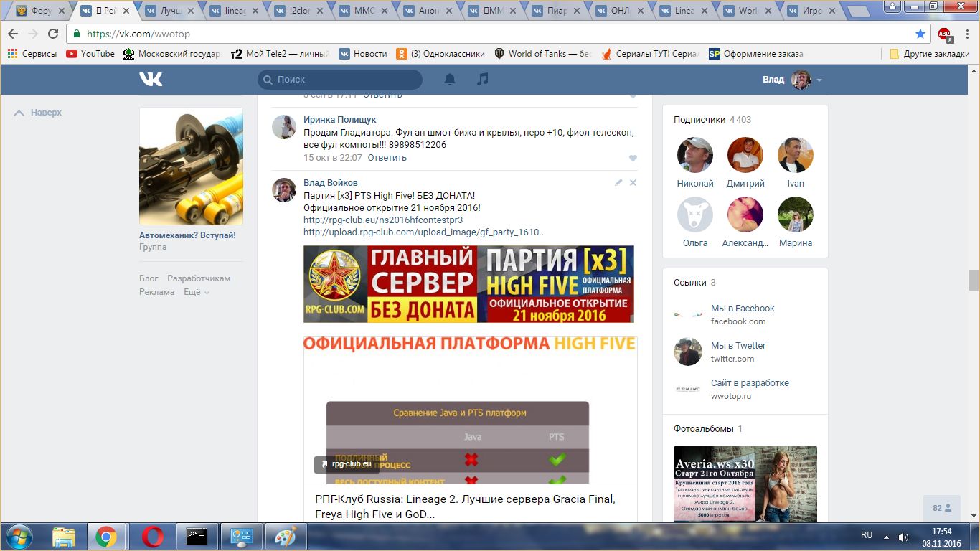This screenshot has width=980, height=551.
Task: Open the online friends counter 82
Action: coord(942,508)
